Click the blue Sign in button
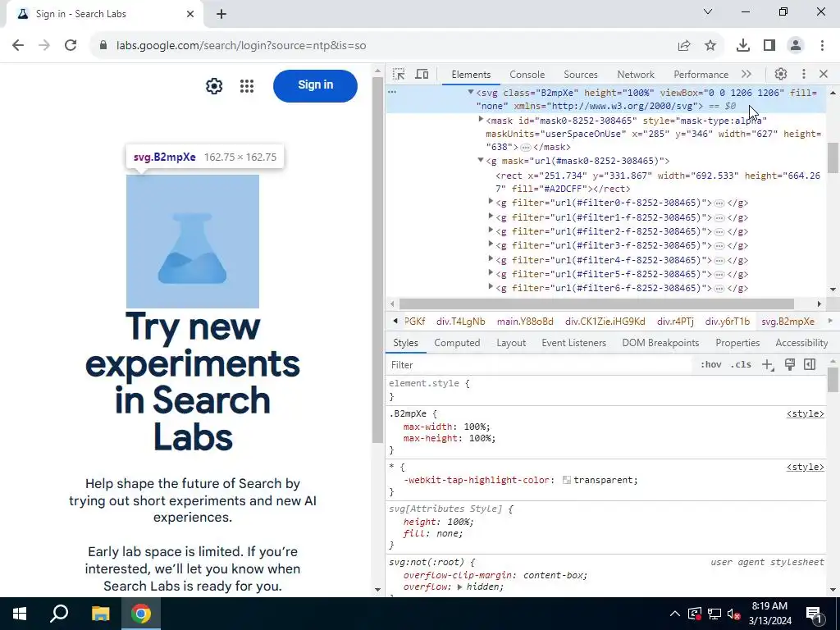Viewport: 840px width, 630px height. point(315,85)
